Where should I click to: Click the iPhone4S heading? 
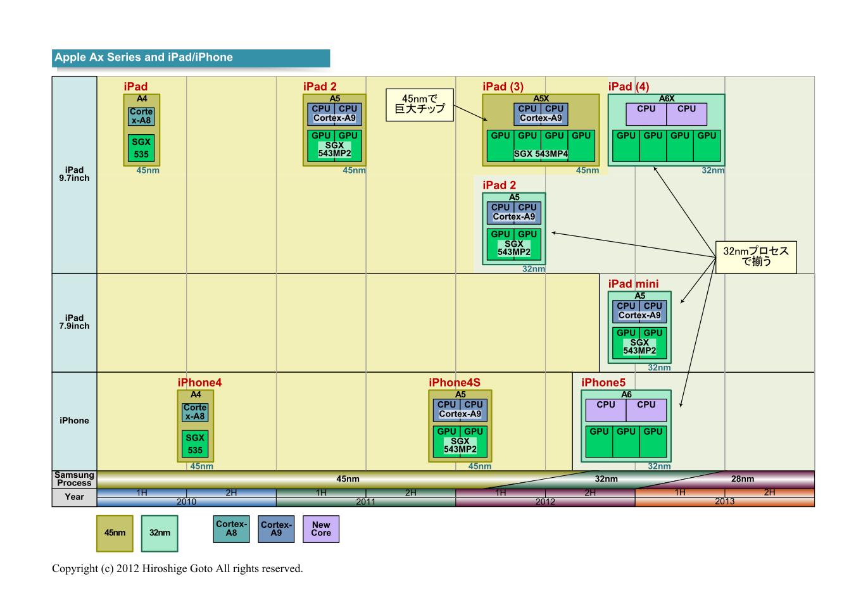click(x=454, y=382)
